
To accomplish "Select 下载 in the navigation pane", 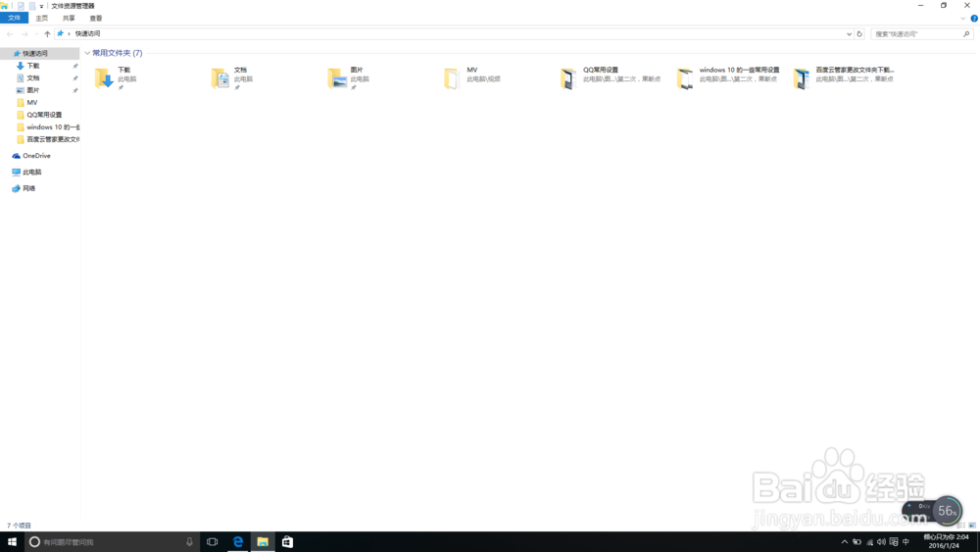I will 33,66.
